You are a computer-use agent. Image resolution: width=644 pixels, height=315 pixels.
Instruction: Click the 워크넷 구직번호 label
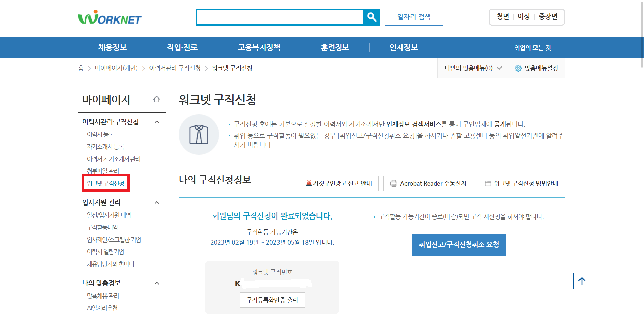272,272
